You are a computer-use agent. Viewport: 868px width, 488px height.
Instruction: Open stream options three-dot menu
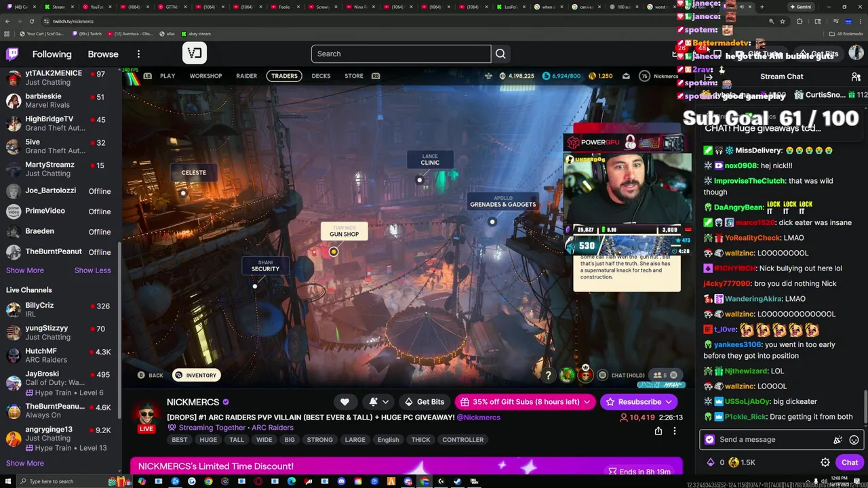coord(674,431)
